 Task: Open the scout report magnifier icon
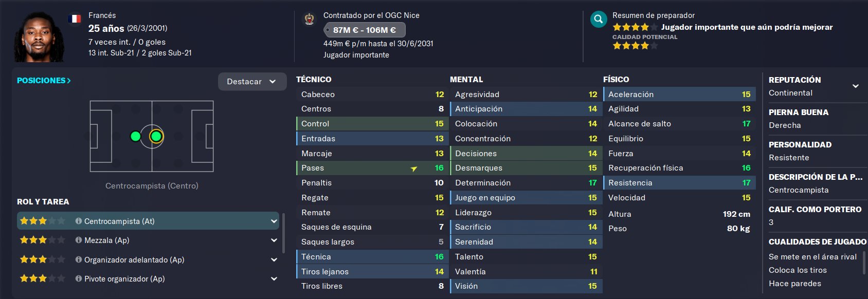coord(599,20)
